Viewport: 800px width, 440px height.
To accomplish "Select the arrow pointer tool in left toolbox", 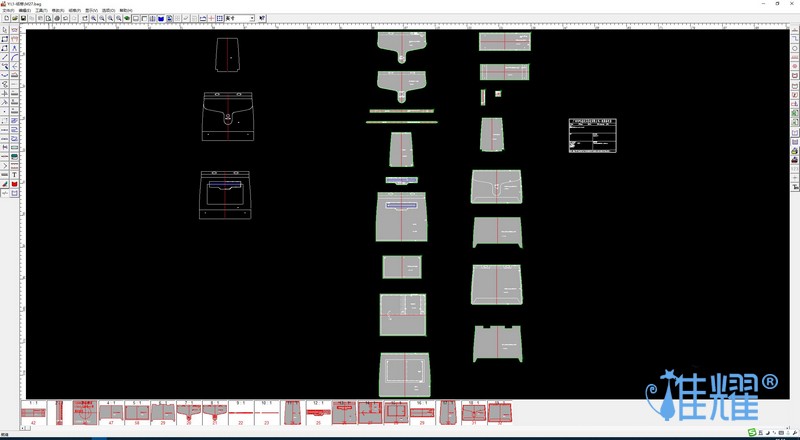I will tap(5, 30).
